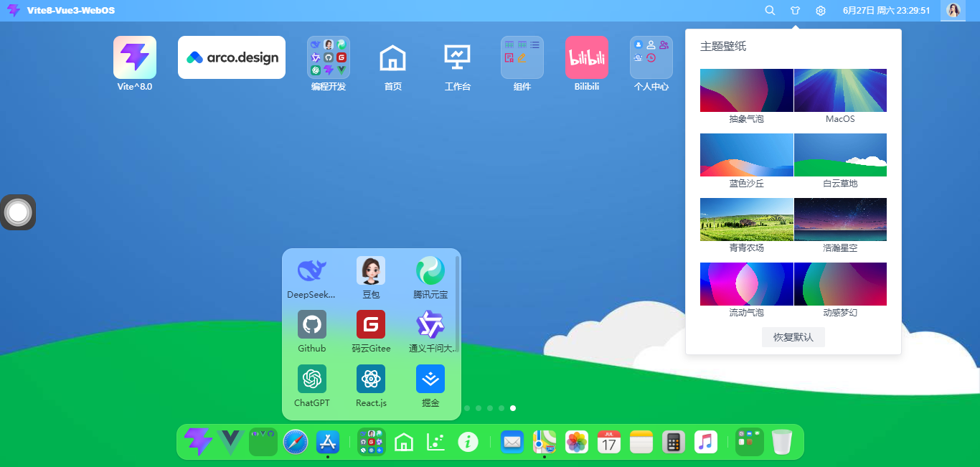
Task: Open 豆包 app in the folder popup
Action: point(371,270)
